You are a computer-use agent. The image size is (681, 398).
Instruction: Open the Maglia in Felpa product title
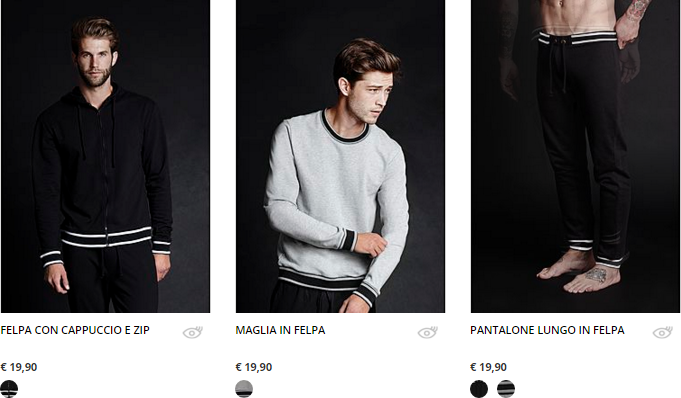280,330
